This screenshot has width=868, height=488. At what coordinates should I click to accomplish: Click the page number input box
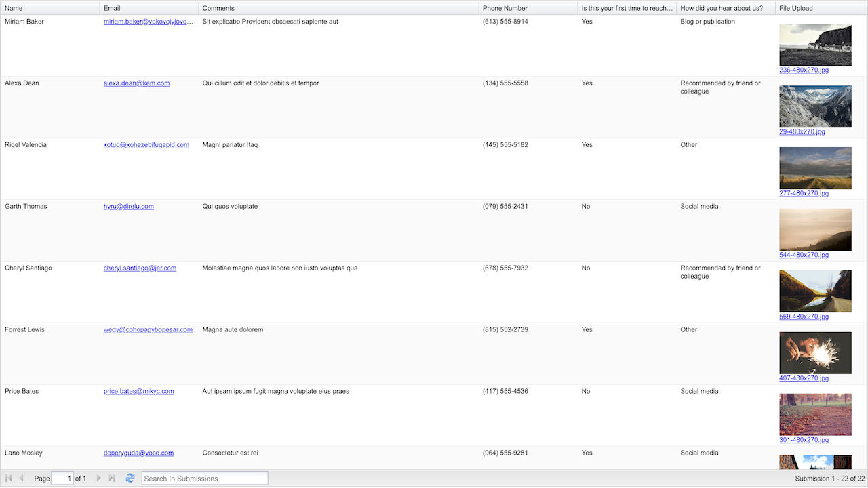point(62,479)
